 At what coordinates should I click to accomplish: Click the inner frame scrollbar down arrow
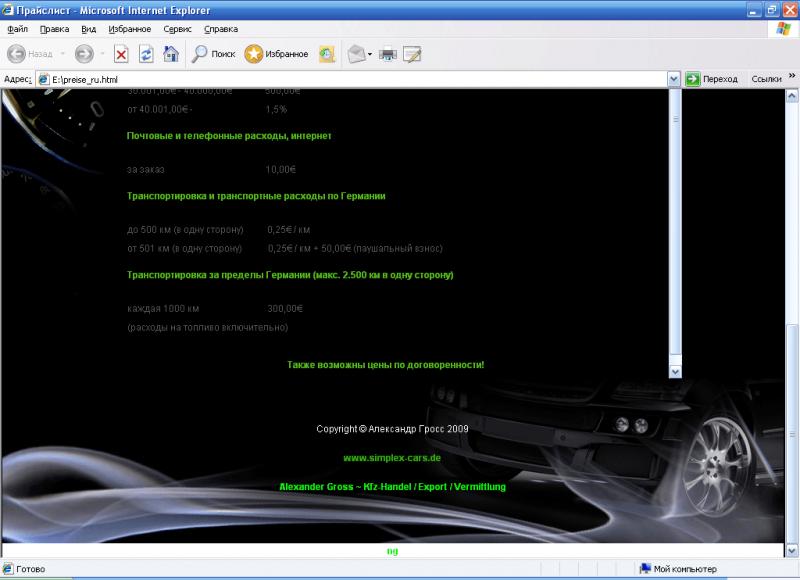coord(674,371)
